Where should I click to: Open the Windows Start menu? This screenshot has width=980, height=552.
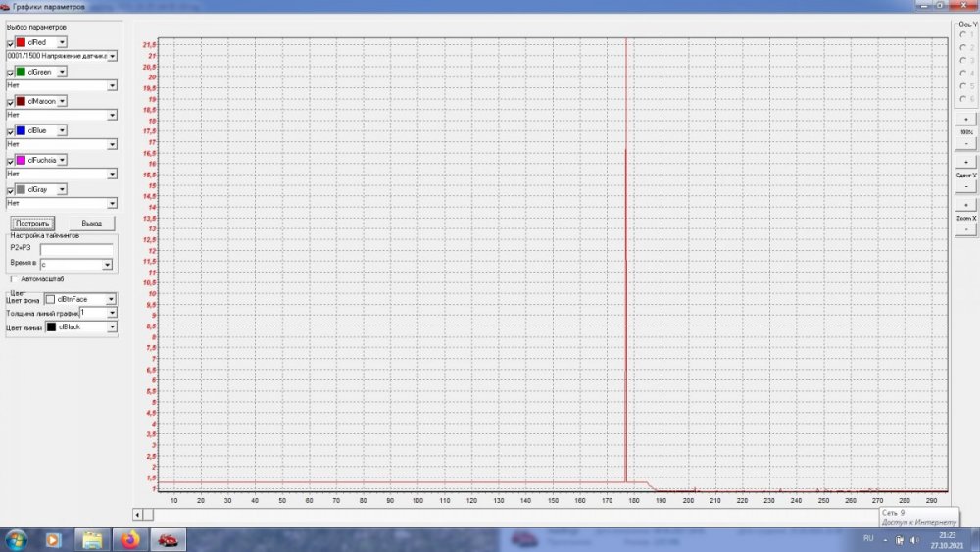point(16,539)
